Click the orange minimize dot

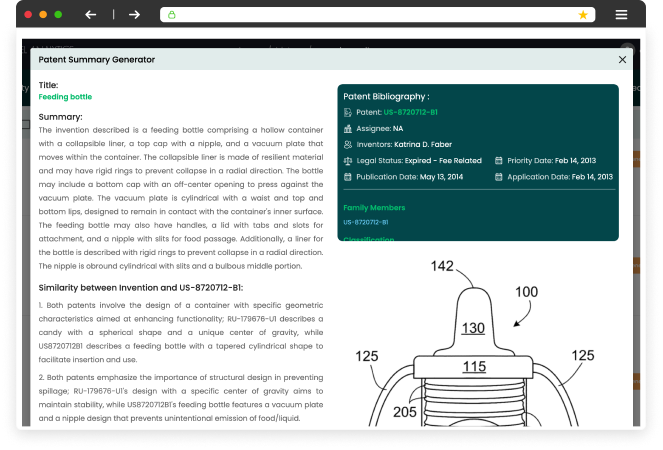(43, 15)
